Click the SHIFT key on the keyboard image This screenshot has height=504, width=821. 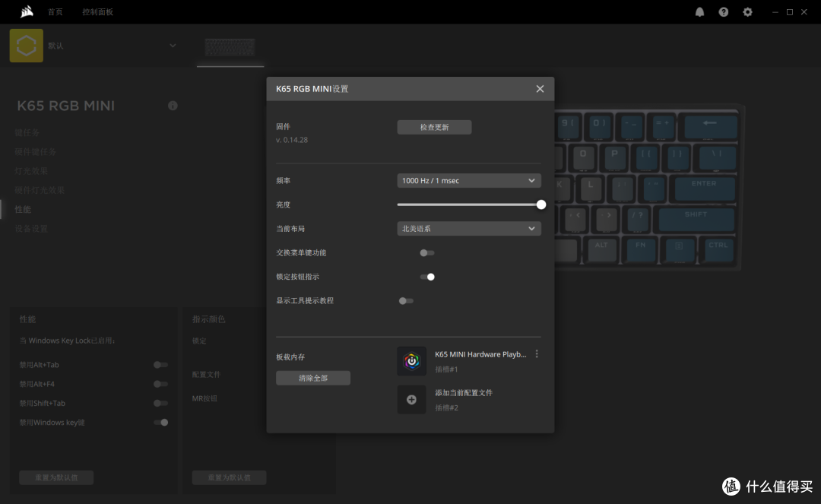pos(696,219)
